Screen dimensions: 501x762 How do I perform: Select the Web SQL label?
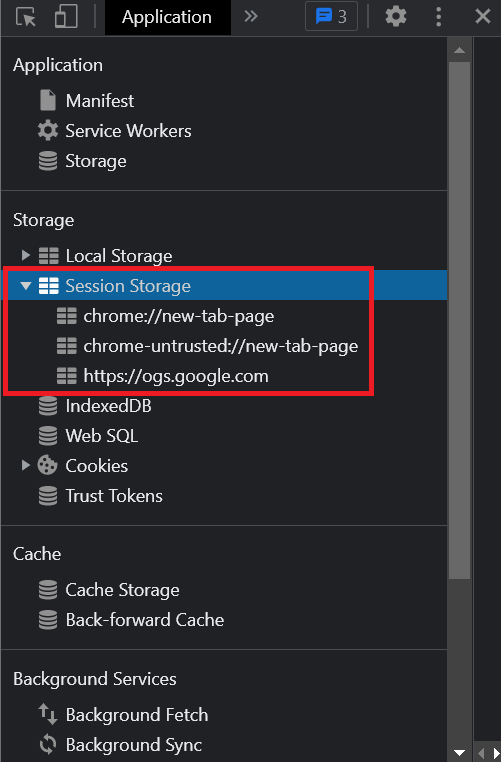click(102, 436)
